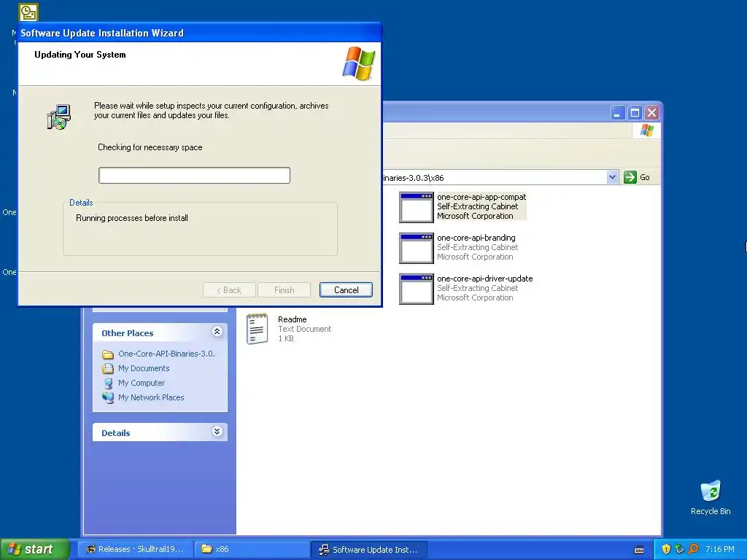Click the 7:16 PM system clock
The height and width of the screenshot is (560, 747).
click(720, 549)
